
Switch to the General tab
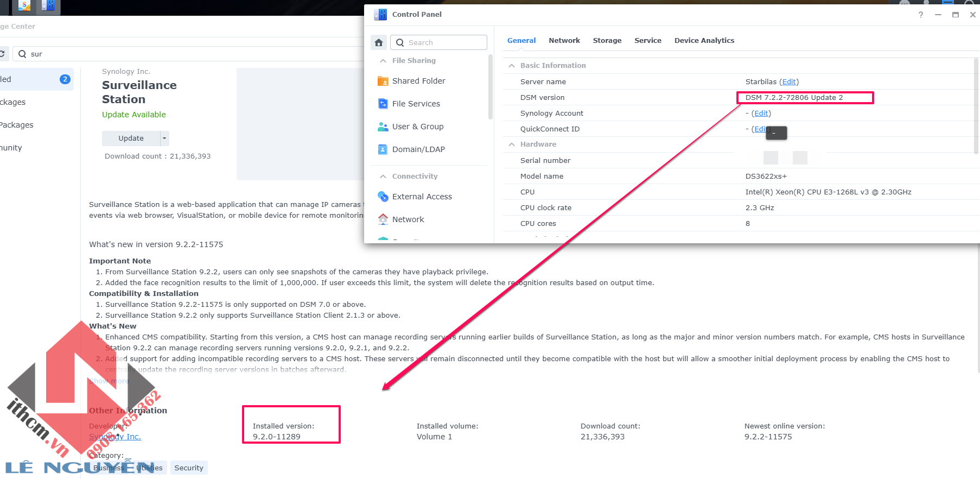click(521, 41)
